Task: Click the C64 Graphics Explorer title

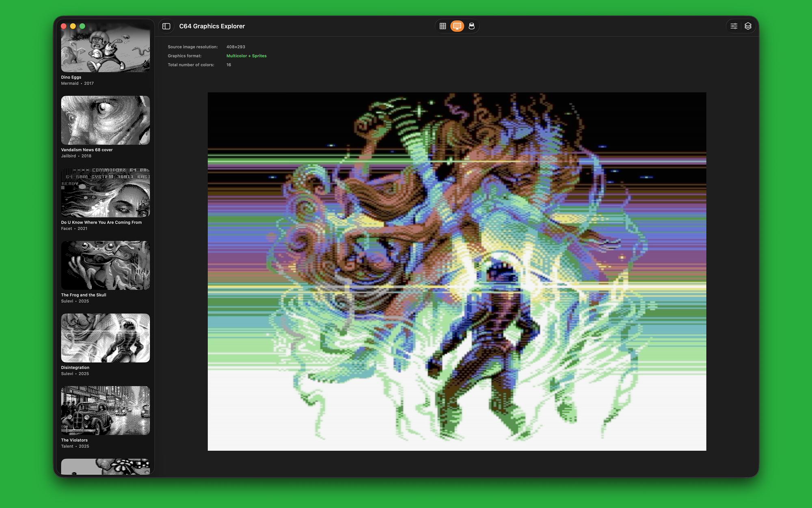Action: (x=212, y=26)
